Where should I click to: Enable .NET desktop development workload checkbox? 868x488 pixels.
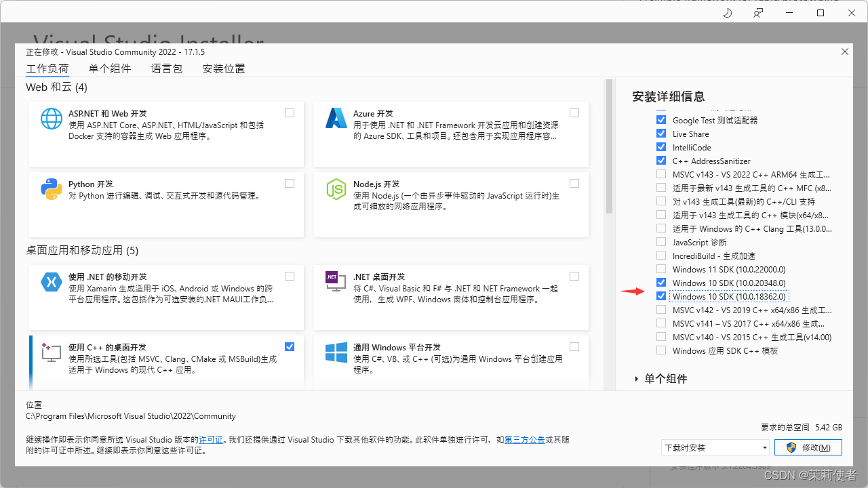(574, 276)
